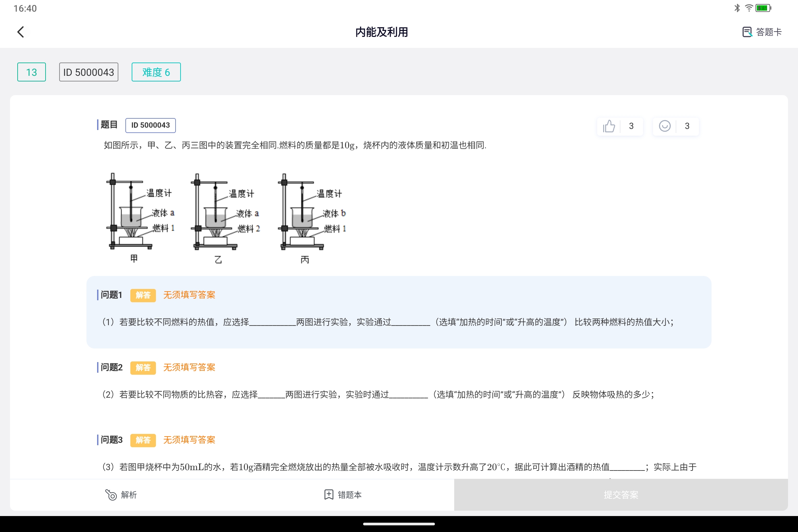Expand details via the 难度 6 badge
The width and height of the screenshot is (798, 532).
[x=156, y=72]
